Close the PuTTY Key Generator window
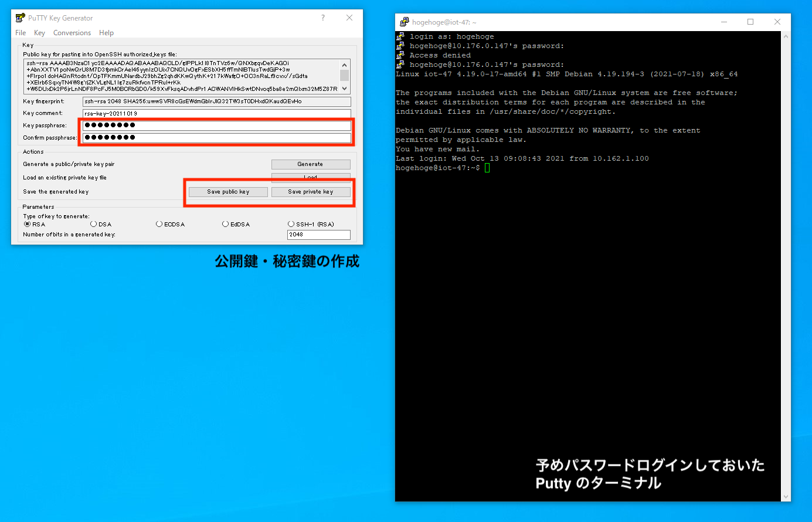The width and height of the screenshot is (812, 522). (x=349, y=18)
